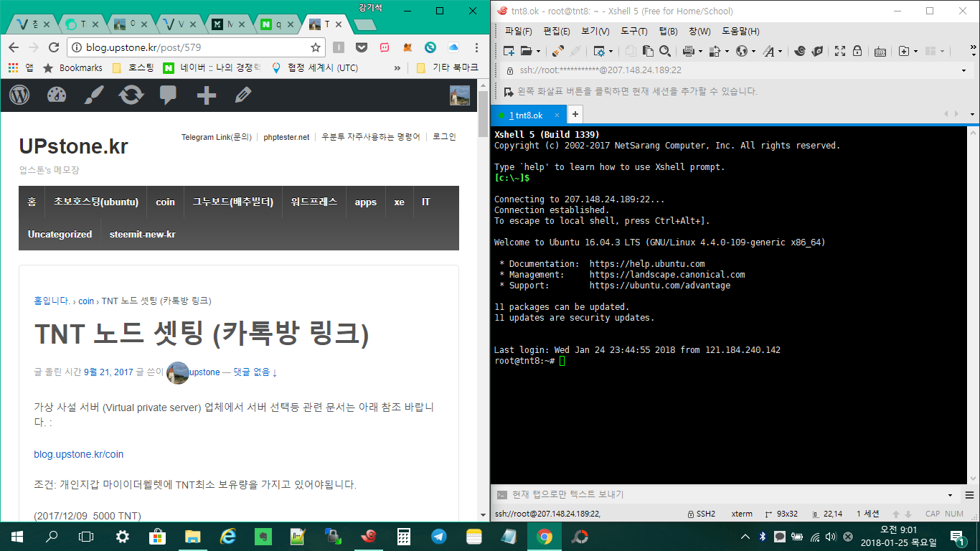Open the WordPress dashboard gauge icon

pyautogui.click(x=57, y=95)
